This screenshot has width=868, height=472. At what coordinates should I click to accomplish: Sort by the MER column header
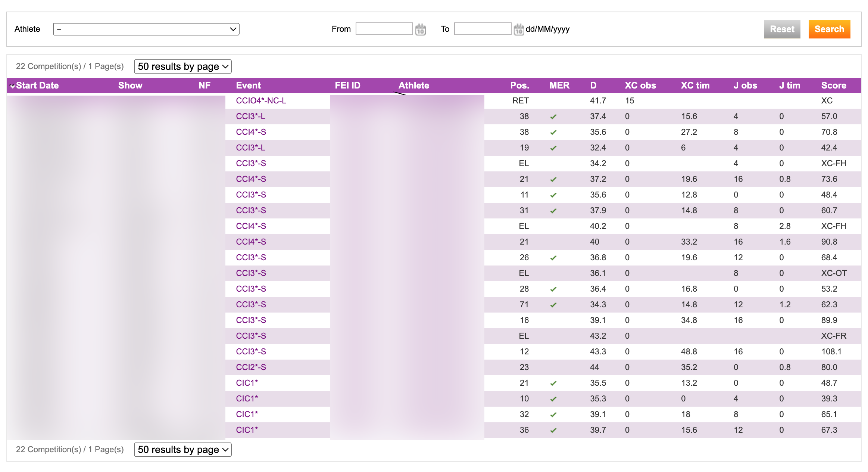click(559, 86)
